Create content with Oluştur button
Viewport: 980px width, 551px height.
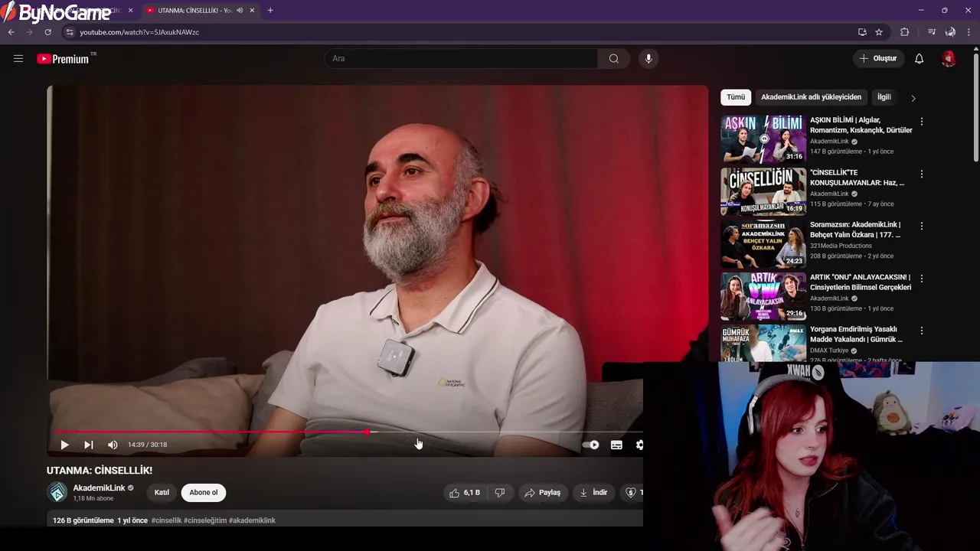878,59
